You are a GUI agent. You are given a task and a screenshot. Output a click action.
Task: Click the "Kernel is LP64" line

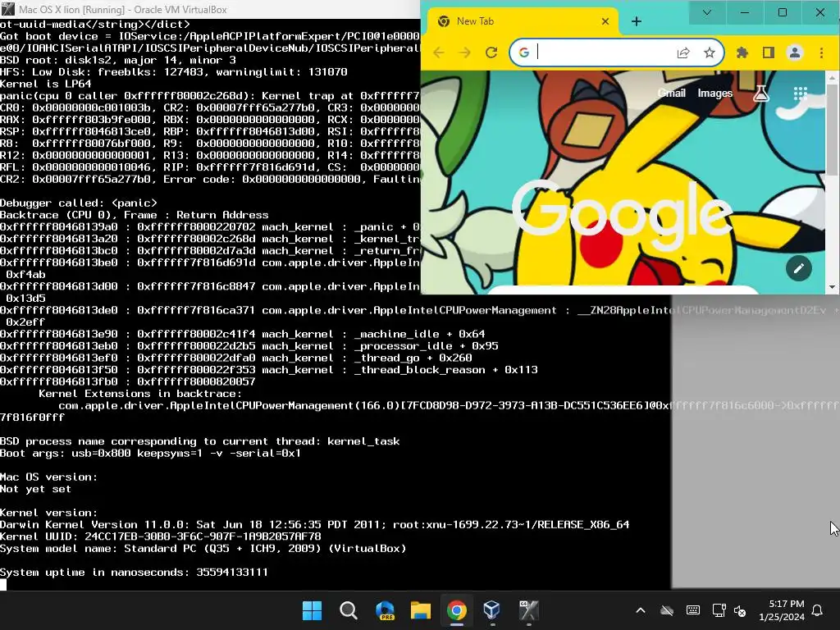[x=46, y=84]
